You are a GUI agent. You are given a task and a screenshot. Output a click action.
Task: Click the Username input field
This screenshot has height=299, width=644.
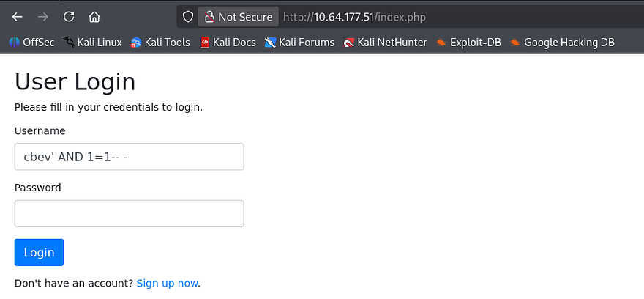click(129, 157)
